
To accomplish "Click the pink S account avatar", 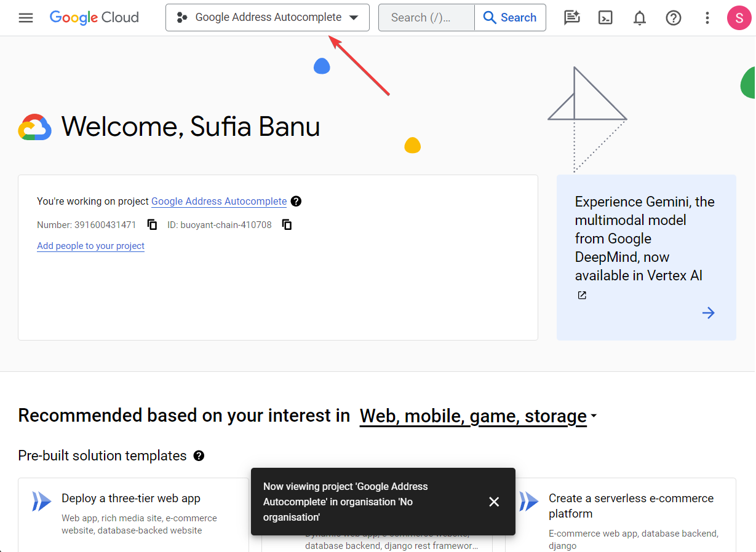I will point(739,18).
